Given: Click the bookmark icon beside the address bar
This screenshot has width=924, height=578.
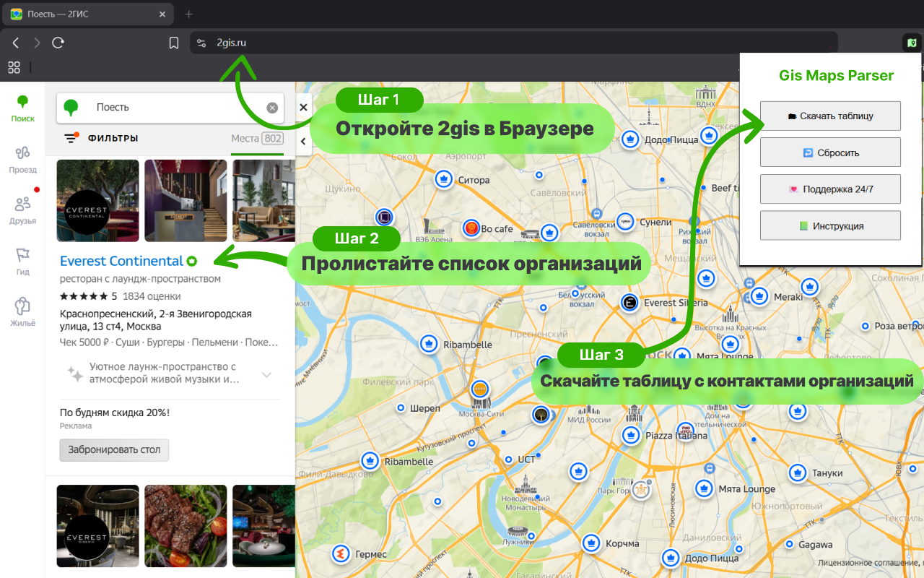Looking at the screenshot, I should point(174,43).
